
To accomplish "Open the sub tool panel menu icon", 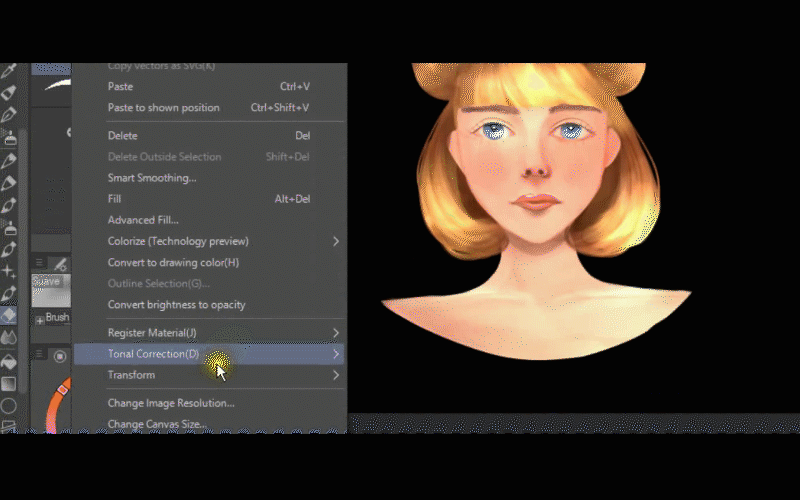I will pos(39,265).
